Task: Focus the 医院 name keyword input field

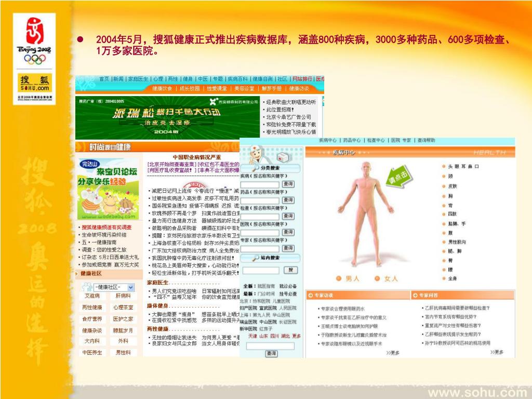Action: pyautogui.click(x=260, y=232)
